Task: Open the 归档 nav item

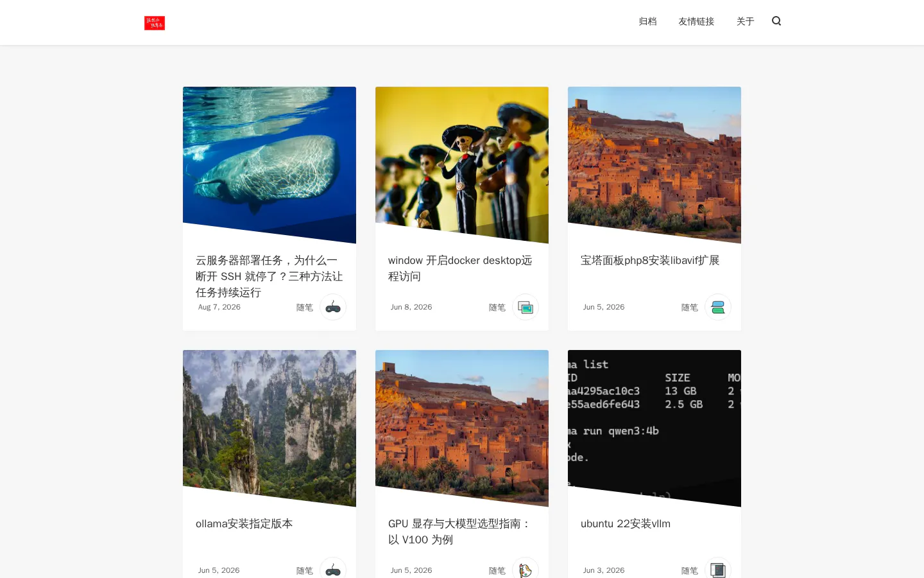Action: point(647,21)
